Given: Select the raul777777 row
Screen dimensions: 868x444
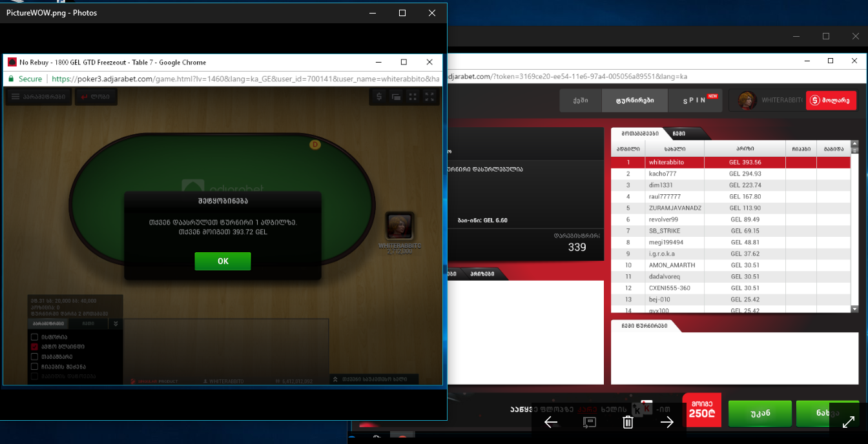Looking at the screenshot, I should 730,197.
